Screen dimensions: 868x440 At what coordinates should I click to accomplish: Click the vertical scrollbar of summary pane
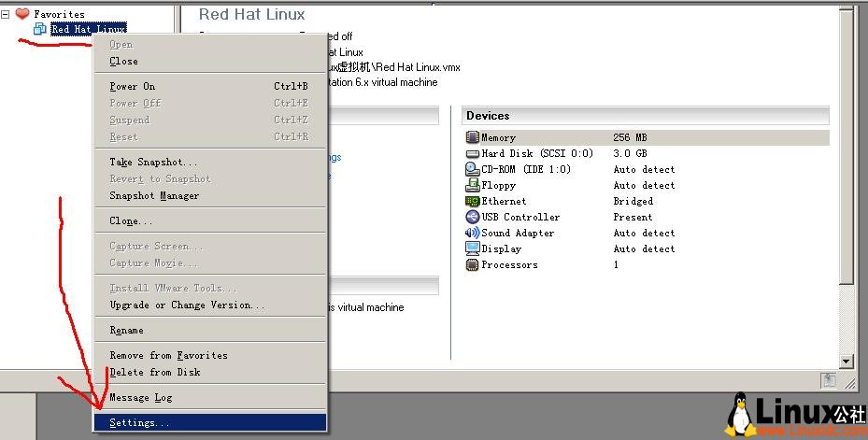[x=846, y=185]
